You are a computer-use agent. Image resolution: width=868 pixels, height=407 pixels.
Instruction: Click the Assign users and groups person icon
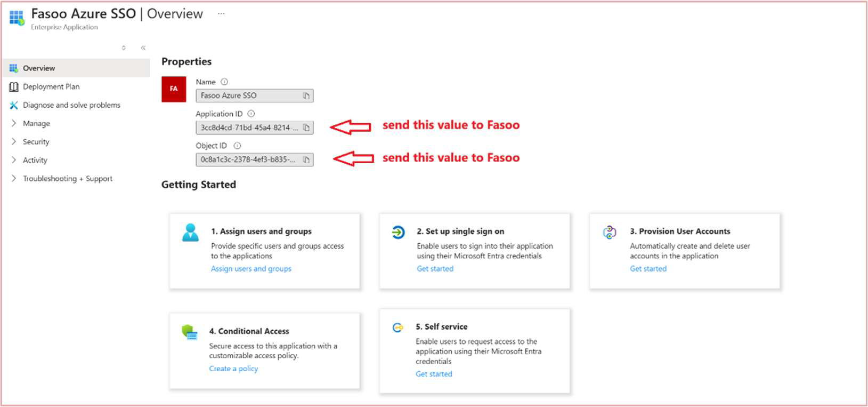190,233
